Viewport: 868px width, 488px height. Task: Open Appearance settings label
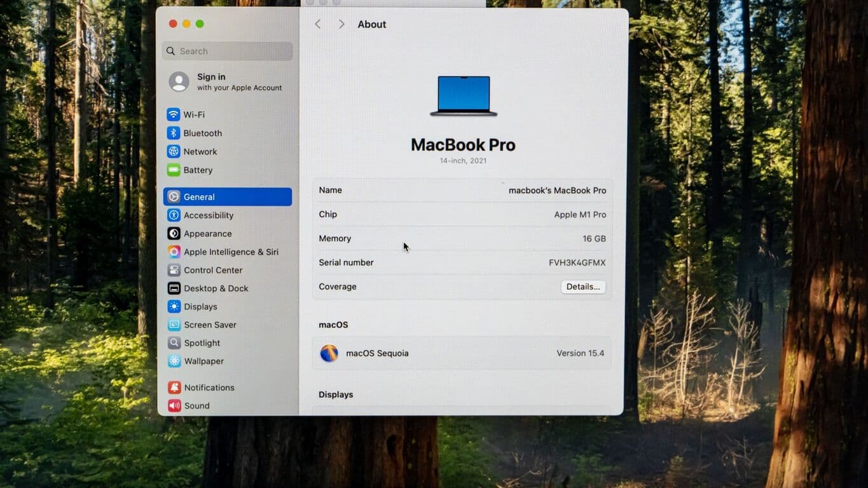pos(208,234)
